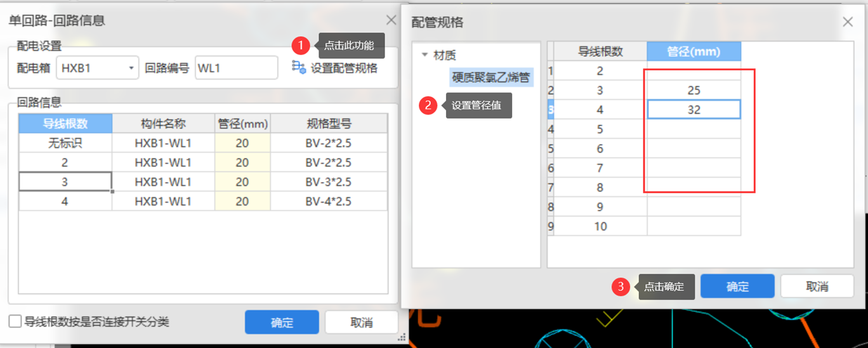Image resolution: width=868 pixels, height=348 pixels.
Task: Click the BV-3*2.5 规格型号 cell
Action: (328, 182)
